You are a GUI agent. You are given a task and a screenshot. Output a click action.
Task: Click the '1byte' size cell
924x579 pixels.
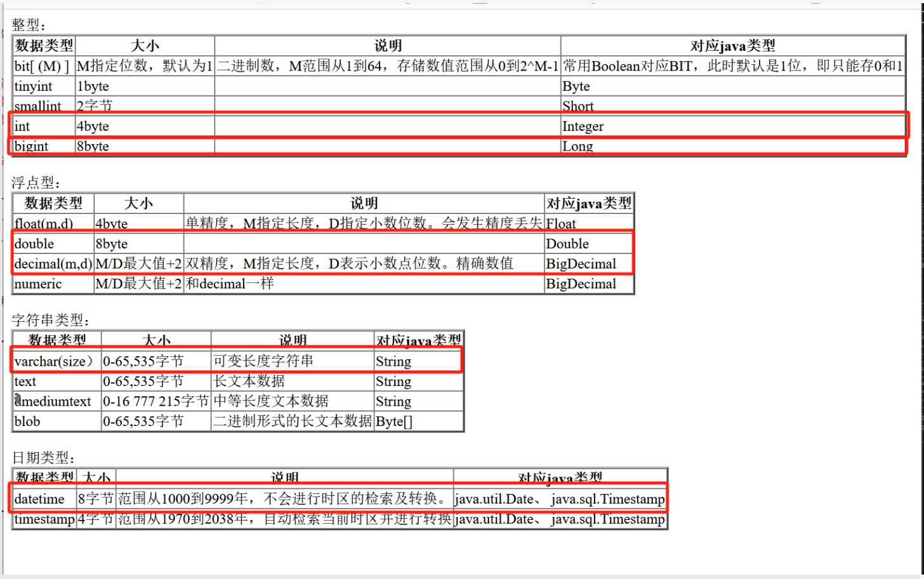[x=145, y=86]
